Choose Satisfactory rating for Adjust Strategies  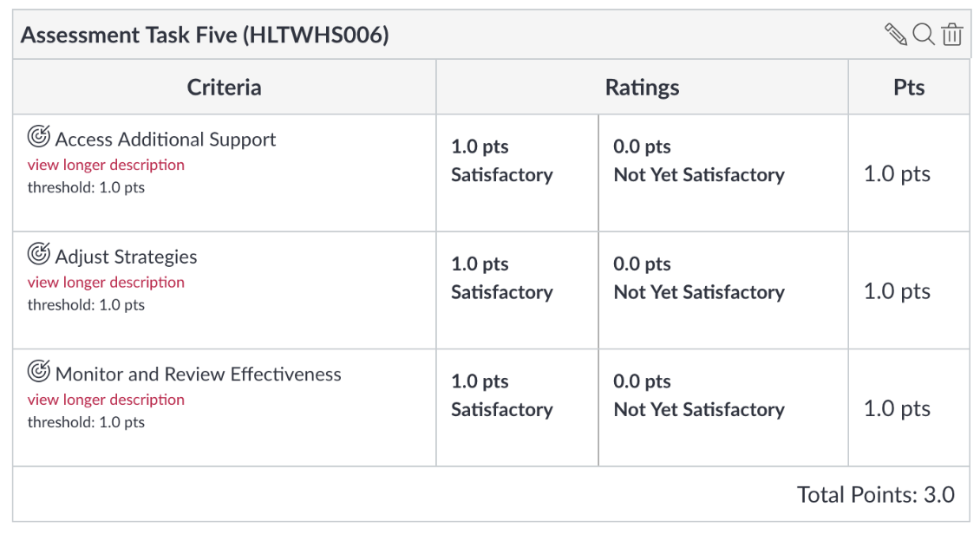[517, 290]
